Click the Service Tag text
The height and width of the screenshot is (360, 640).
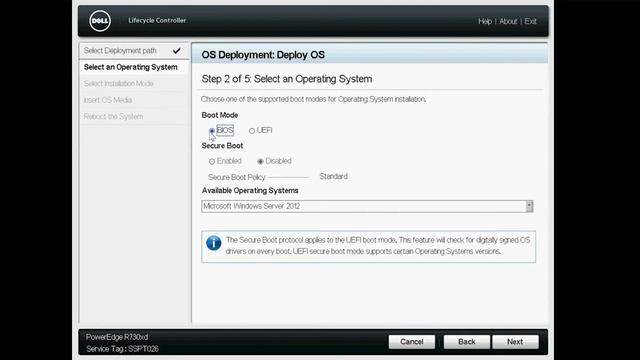click(x=122, y=349)
